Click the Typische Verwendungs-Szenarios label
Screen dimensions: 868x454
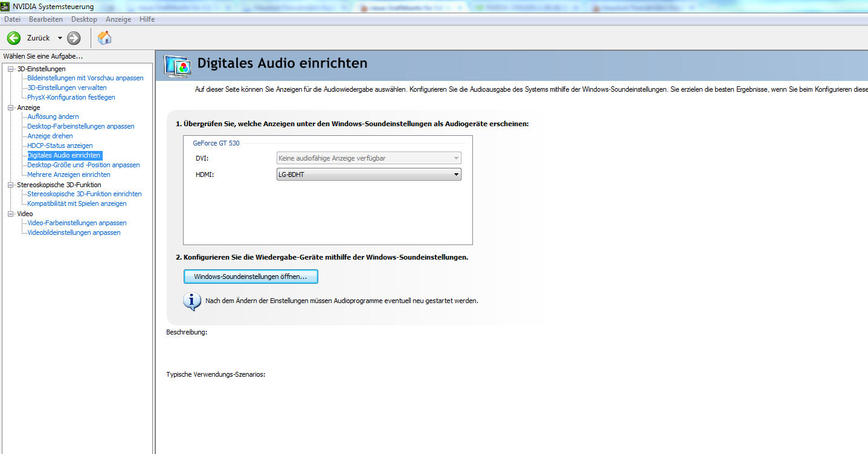click(216, 374)
